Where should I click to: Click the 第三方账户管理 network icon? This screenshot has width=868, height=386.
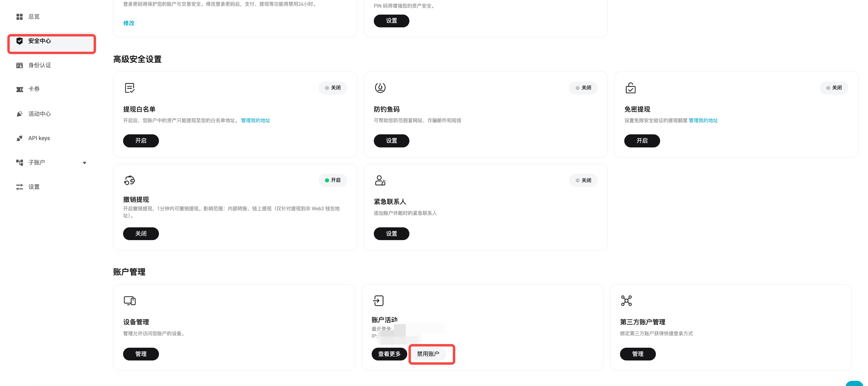(626, 300)
